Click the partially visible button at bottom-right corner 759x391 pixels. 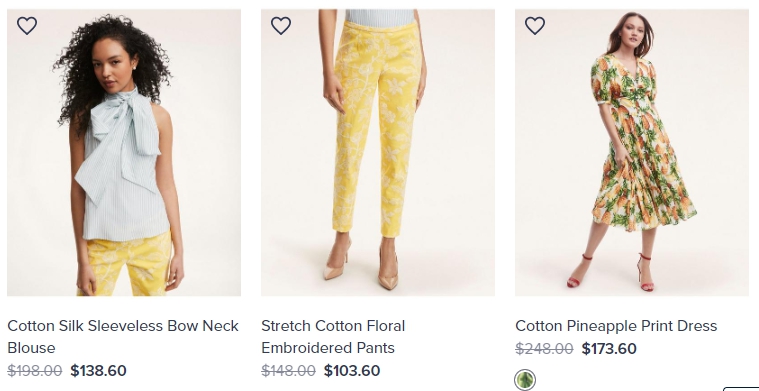pyautogui.click(x=741, y=389)
